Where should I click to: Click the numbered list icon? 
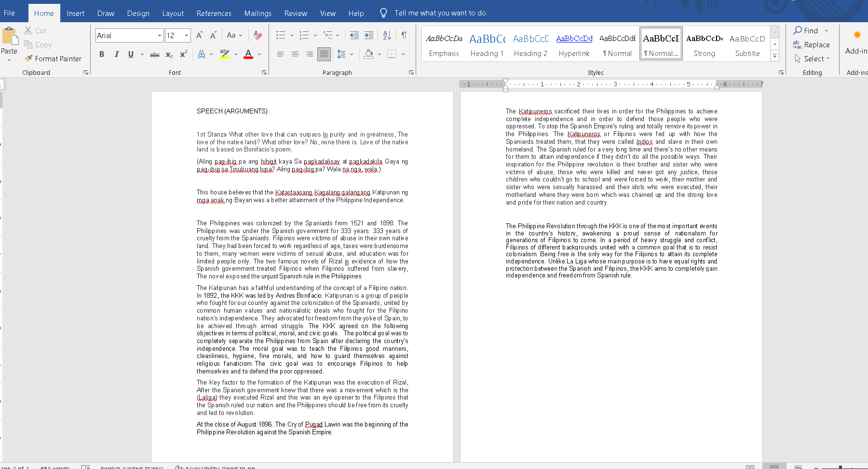tap(304, 35)
